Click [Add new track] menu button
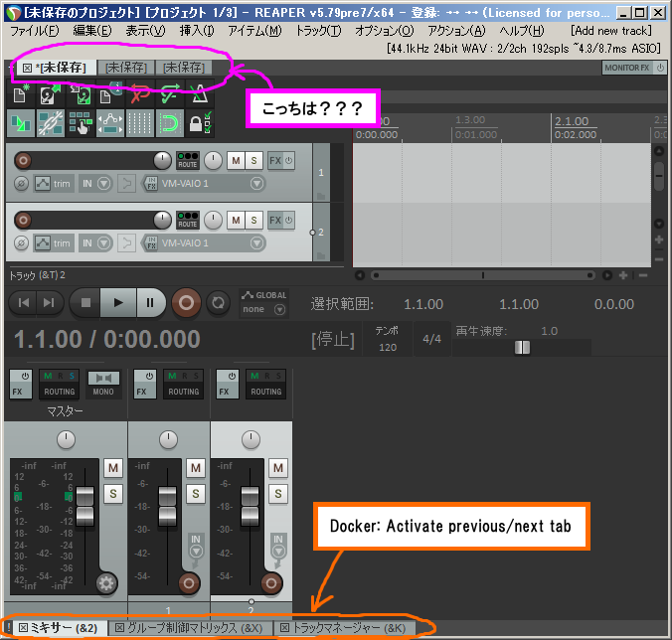Screen dimensions: 672x640 [611, 31]
